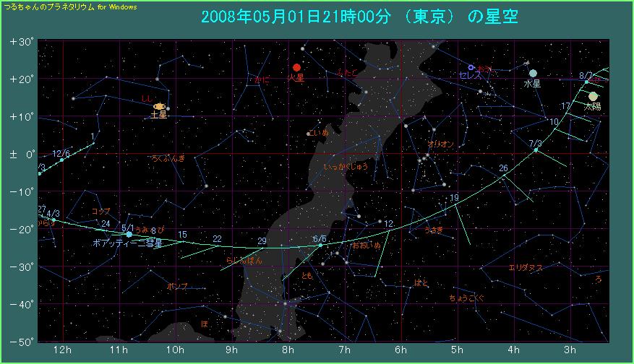Click the エリダヌス (Eridanus) constellation label
The image size is (634, 364).
pos(526,267)
